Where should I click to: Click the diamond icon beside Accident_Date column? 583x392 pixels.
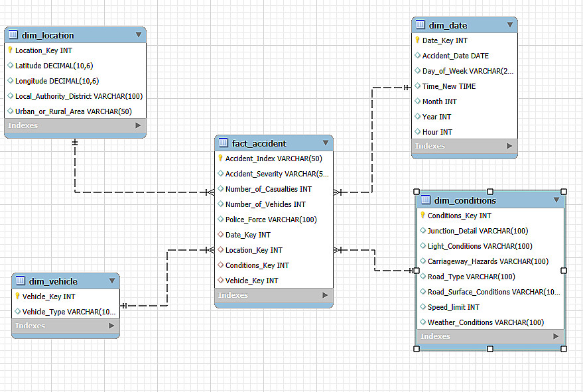418,55
